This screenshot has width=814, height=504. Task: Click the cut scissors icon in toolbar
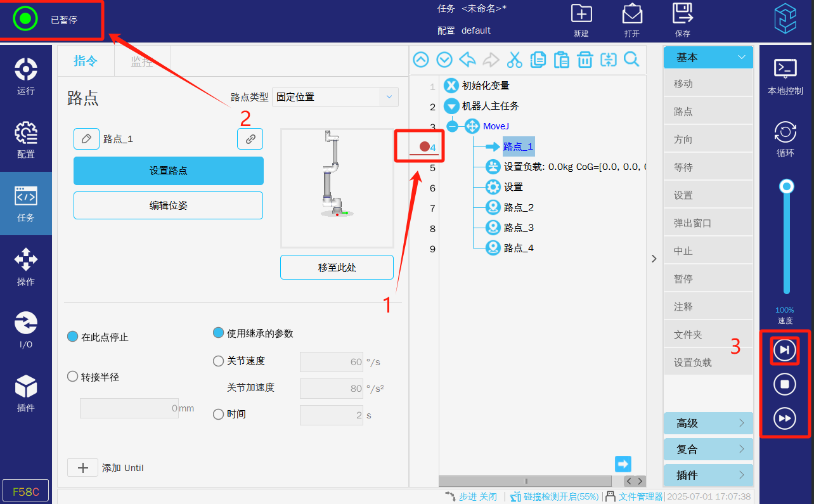514,60
